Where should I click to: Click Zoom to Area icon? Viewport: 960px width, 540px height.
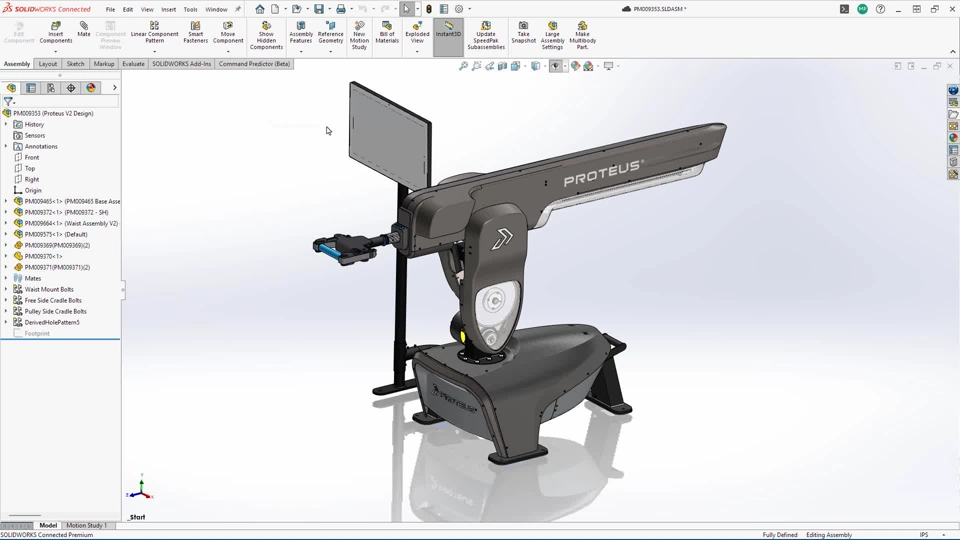click(x=476, y=66)
